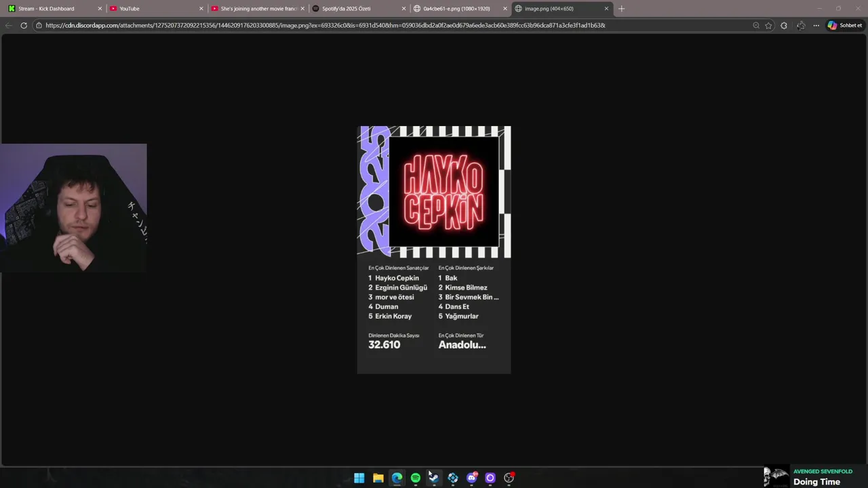This screenshot has width=868, height=488.
Task: Open the Windows Start menu
Action: [x=359, y=478]
